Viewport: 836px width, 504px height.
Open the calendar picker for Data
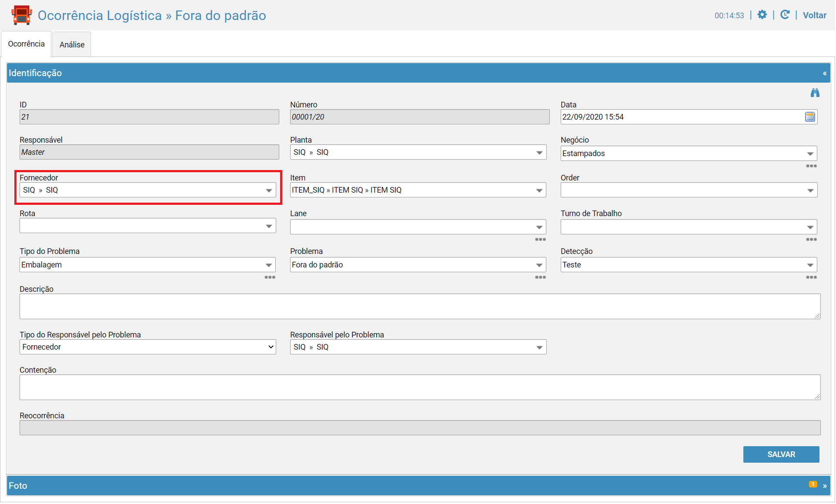(x=810, y=117)
